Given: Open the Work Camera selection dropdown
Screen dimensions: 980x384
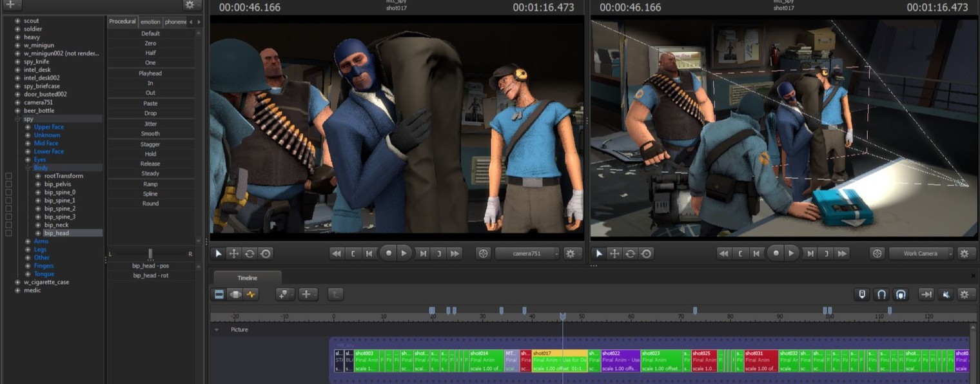Looking at the screenshot, I should (x=921, y=254).
